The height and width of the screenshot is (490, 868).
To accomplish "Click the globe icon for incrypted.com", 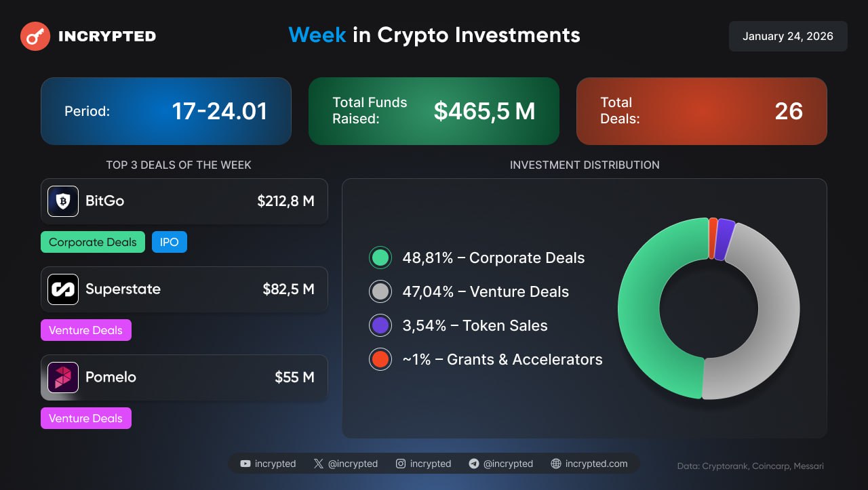I will point(556,464).
